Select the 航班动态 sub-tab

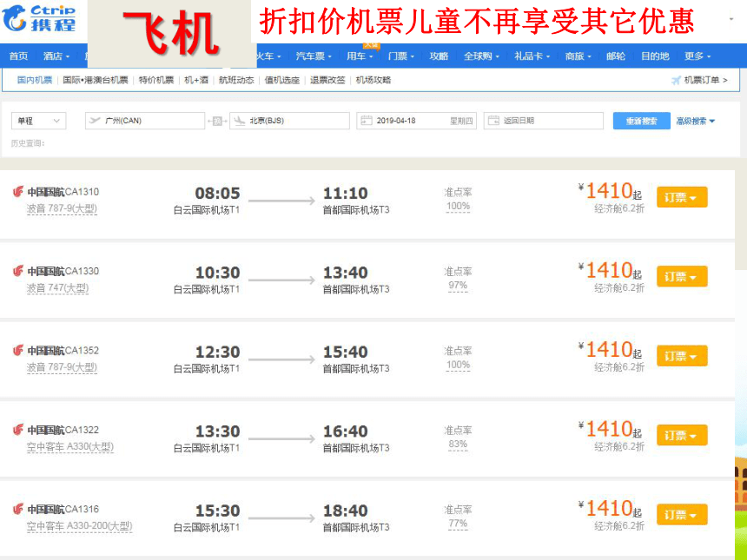point(236,80)
